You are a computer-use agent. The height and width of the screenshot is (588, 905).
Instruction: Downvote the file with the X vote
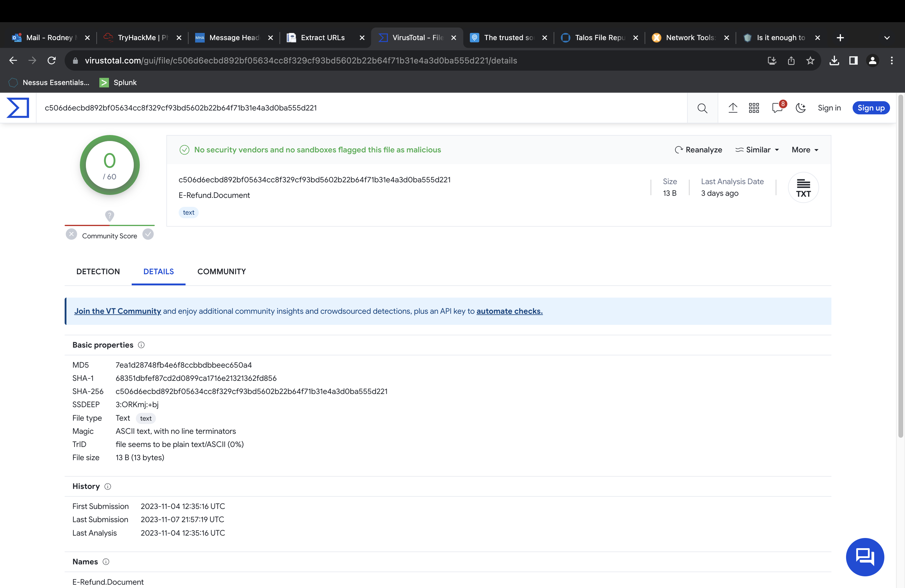(x=71, y=234)
